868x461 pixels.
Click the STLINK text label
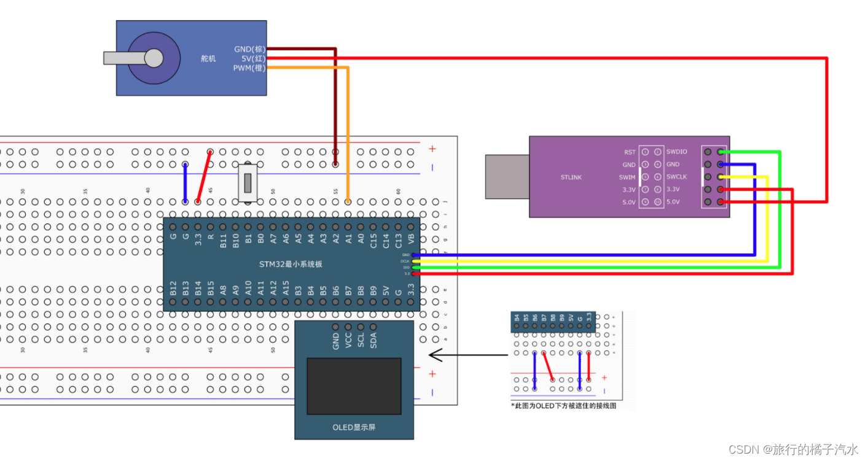(571, 177)
